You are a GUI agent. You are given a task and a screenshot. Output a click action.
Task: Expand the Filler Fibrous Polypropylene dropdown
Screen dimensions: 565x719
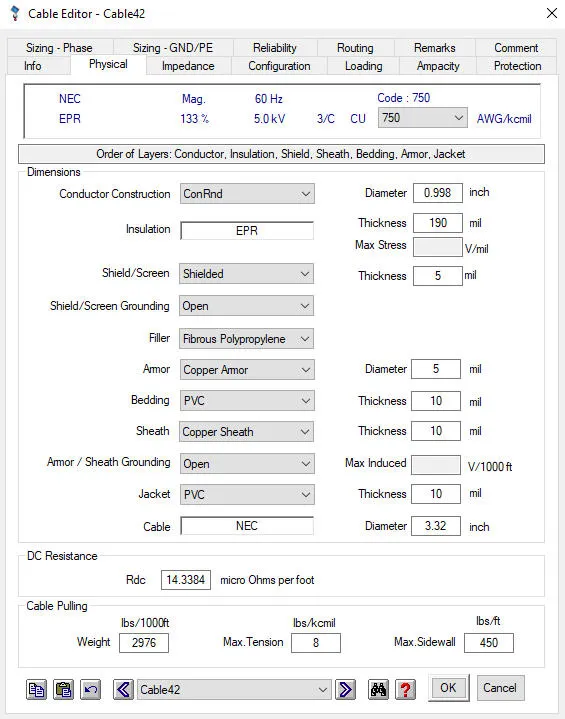click(x=247, y=339)
